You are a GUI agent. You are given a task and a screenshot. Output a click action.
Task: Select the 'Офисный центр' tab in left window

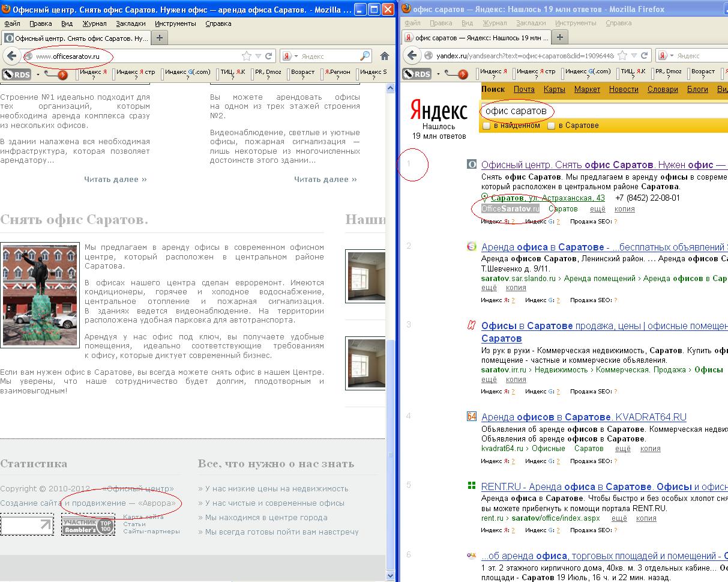[x=76, y=38]
